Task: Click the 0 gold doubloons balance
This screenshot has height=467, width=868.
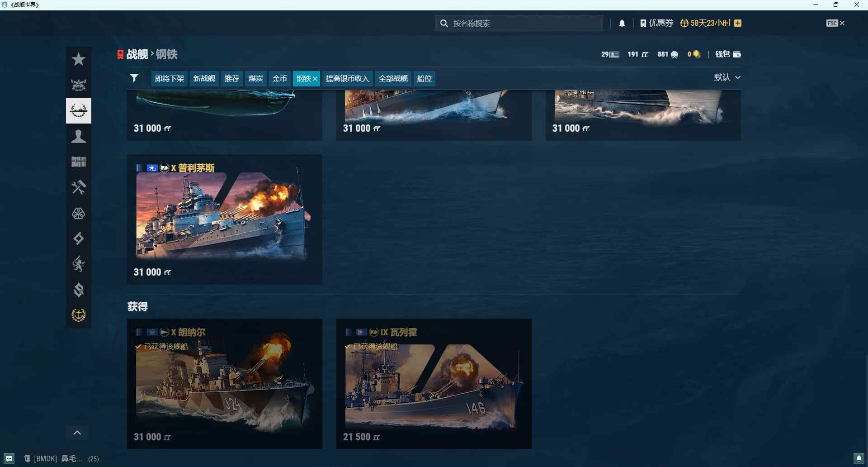Action: [x=694, y=54]
